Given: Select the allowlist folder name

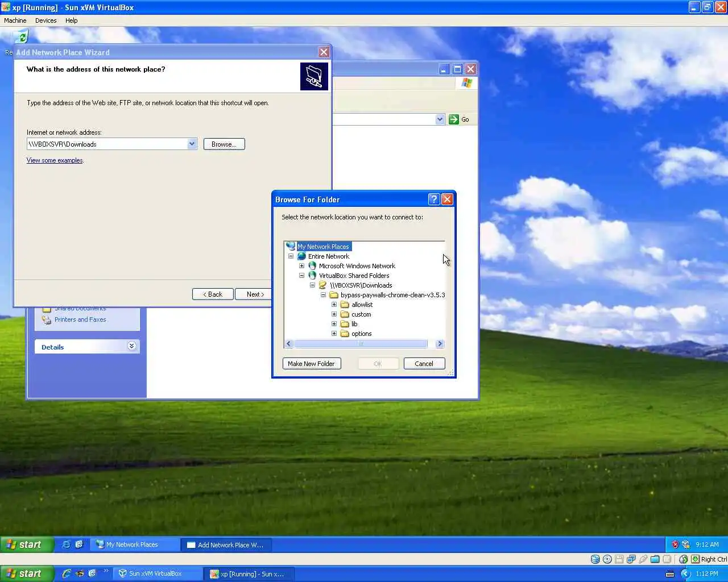Looking at the screenshot, I should tap(362, 305).
